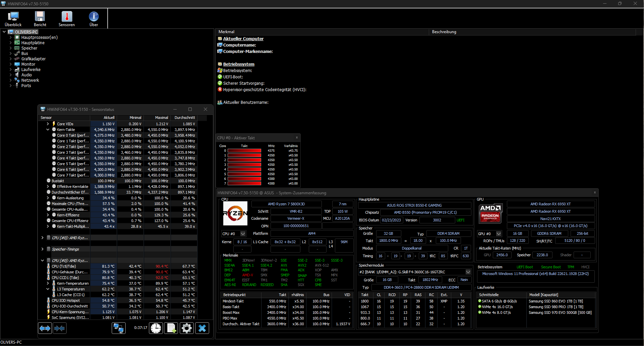Click the users icon beside Aktueller Benutzername
Image resolution: width=644 pixels, height=346 pixels.
[x=220, y=102]
